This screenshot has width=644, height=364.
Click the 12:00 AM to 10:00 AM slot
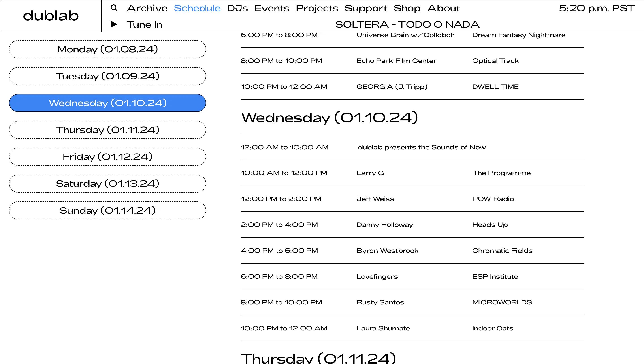[284, 147]
